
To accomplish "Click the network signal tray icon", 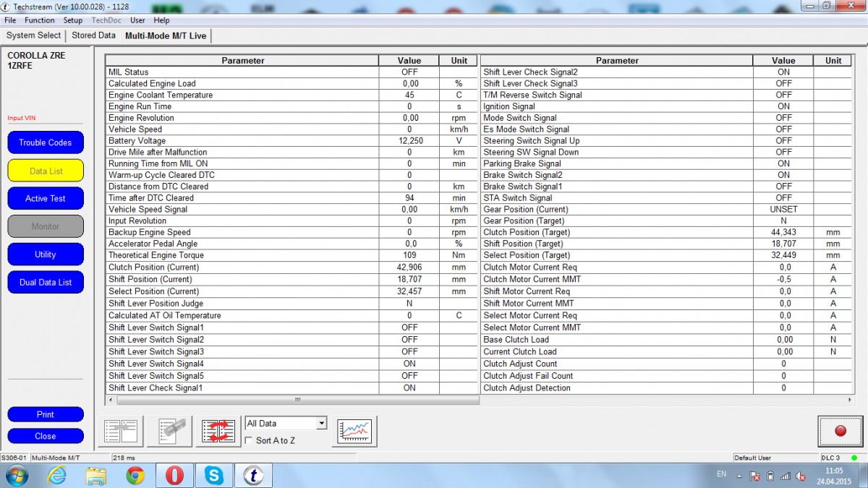I will click(x=786, y=476).
